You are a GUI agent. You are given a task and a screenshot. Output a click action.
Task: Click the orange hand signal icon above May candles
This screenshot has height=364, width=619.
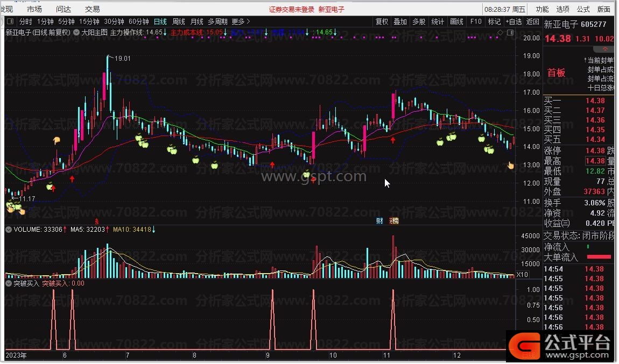coord(57,140)
